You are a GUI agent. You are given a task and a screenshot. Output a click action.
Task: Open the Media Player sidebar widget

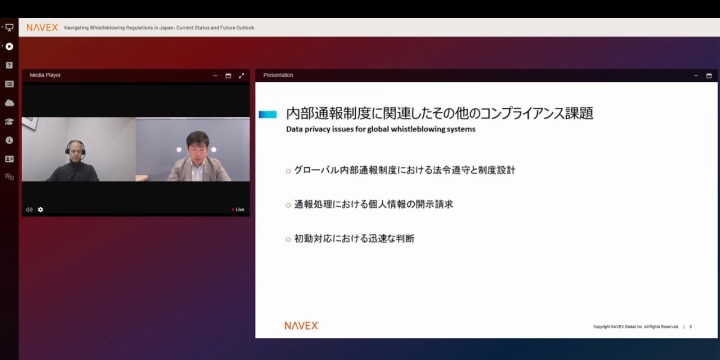coord(9,46)
